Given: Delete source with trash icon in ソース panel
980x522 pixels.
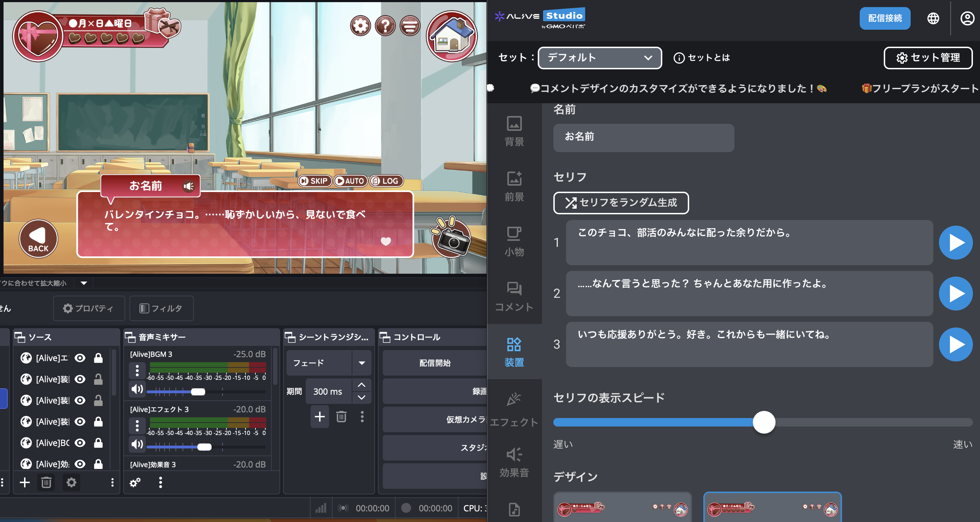Looking at the screenshot, I should (46, 482).
